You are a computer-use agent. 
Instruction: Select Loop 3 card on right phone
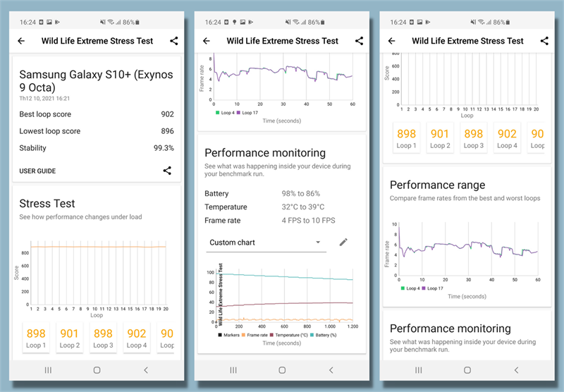(x=474, y=137)
